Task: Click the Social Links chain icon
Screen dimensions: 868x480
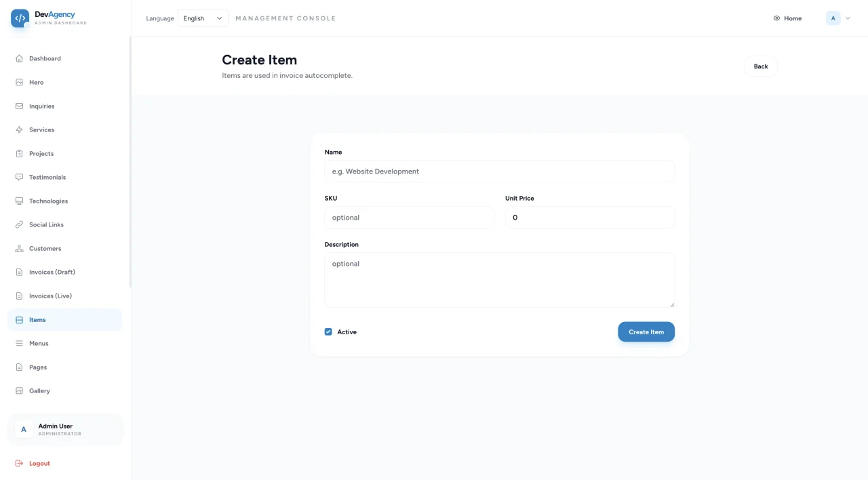Action: [19, 224]
